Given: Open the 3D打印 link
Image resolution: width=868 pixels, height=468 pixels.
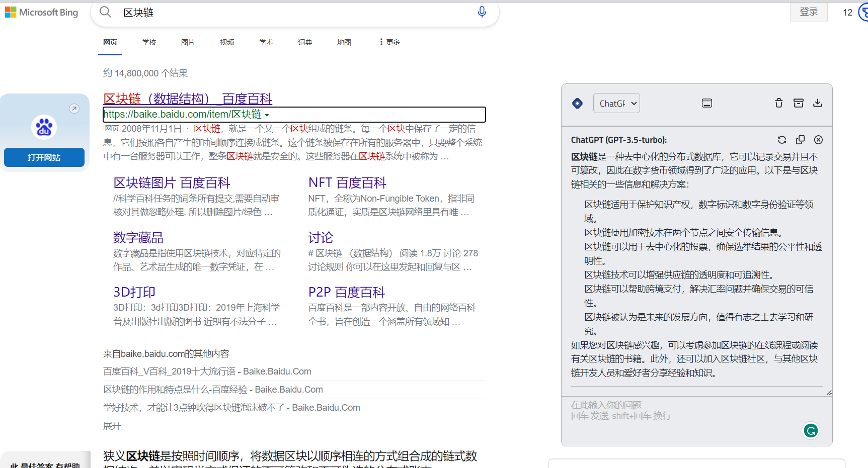Looking at the screenshot, I should tap(134, 292).
